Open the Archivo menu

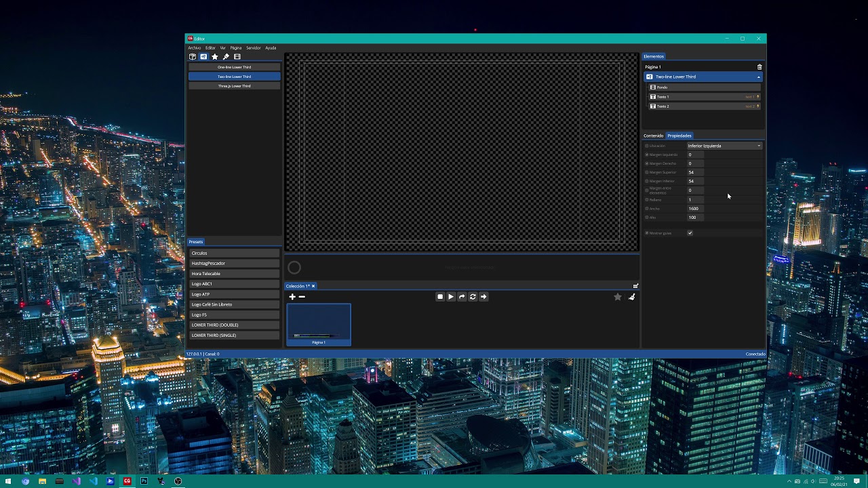point(195,48)
